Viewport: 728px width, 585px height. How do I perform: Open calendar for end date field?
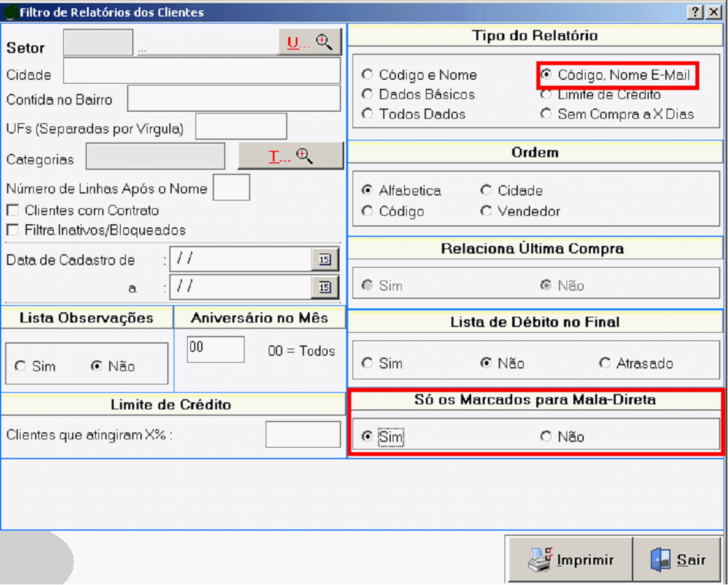[x=325, y=287]
